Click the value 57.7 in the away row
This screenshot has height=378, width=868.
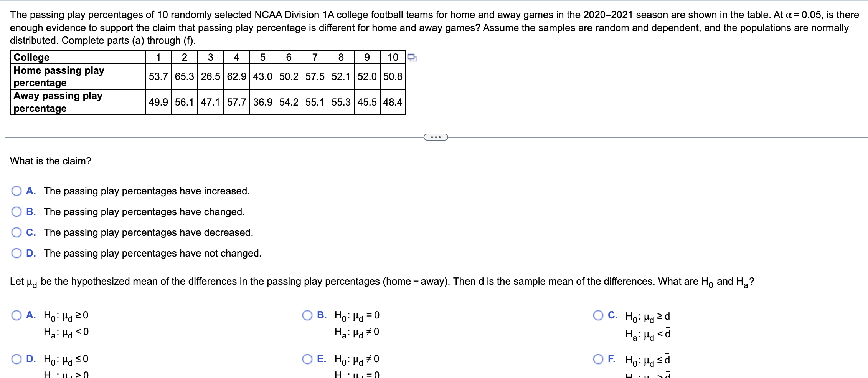tap(236, 102)
